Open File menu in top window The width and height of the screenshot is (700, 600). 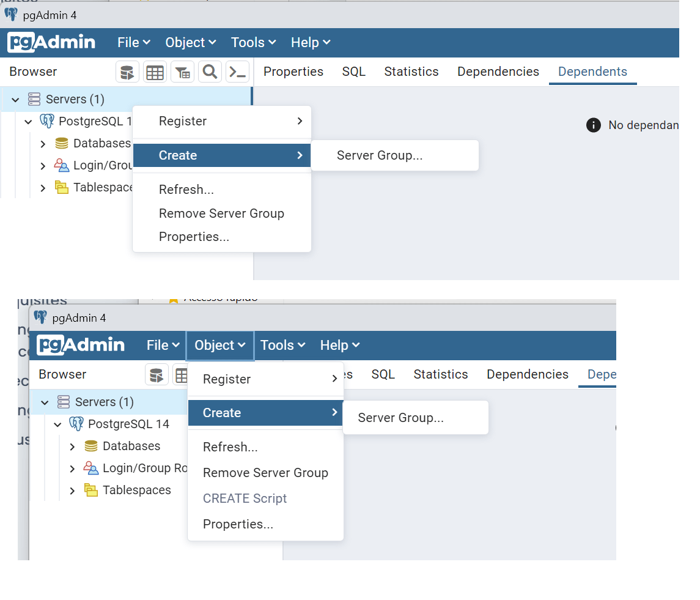point(133,42)
